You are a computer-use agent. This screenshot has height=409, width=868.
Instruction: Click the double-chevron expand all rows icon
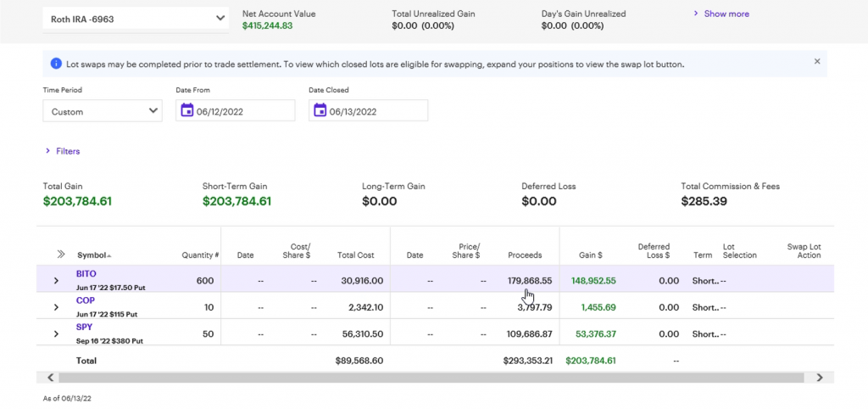[60, 255]
